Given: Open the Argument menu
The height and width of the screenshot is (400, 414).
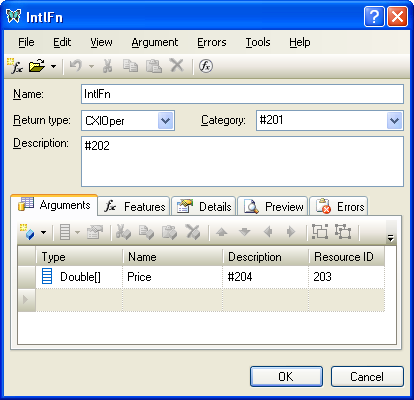Looking at the screenshot, I should (x=155, y=42).
